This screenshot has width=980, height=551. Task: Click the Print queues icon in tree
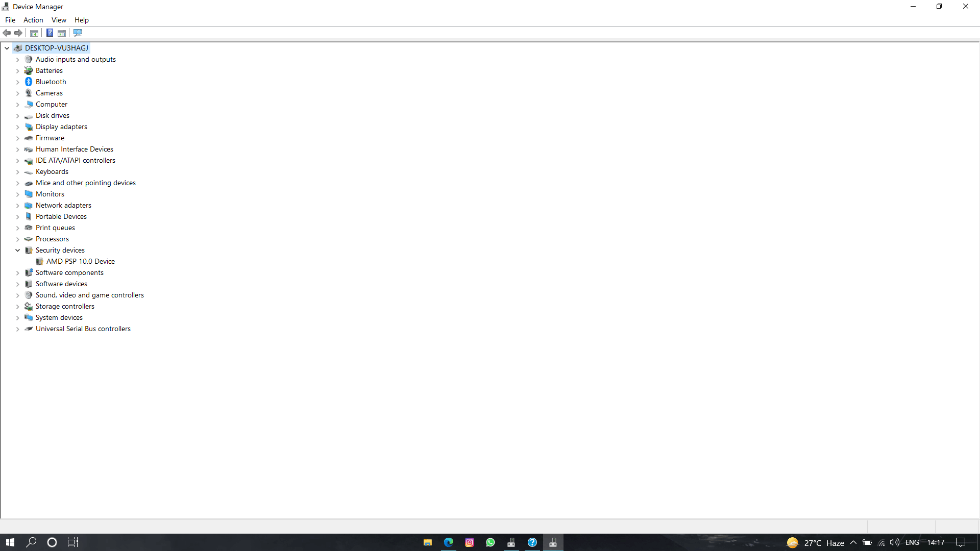coord(29,228)
